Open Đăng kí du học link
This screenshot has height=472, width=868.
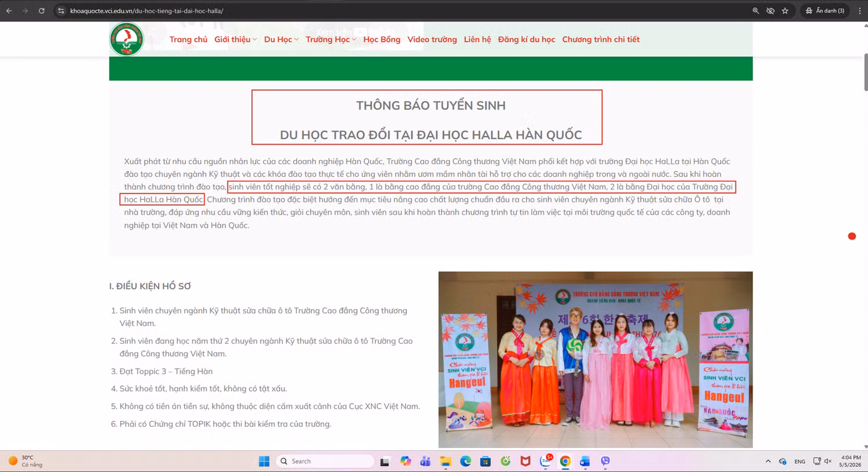527,39
